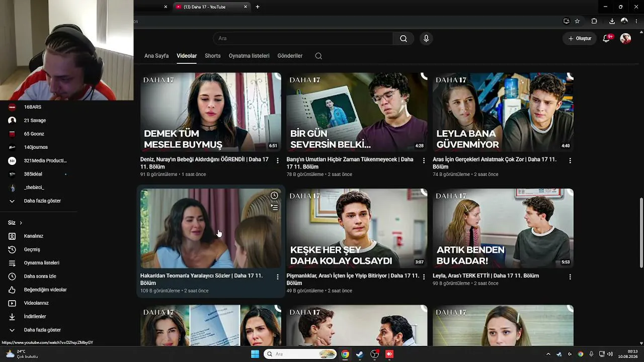644x362 pixels.
Task: Open a new browser tab with plus
Action: click(258, 7)
